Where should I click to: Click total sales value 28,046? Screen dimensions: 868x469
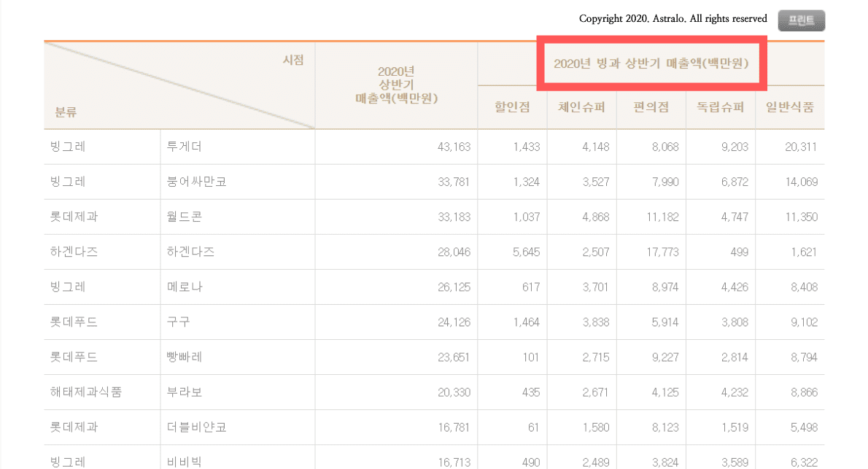454,252
